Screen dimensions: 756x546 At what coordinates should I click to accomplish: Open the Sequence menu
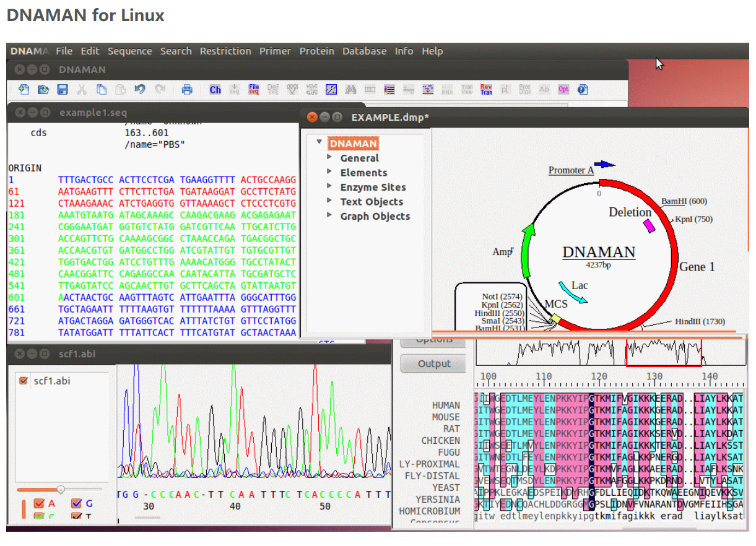pos(130,51)
